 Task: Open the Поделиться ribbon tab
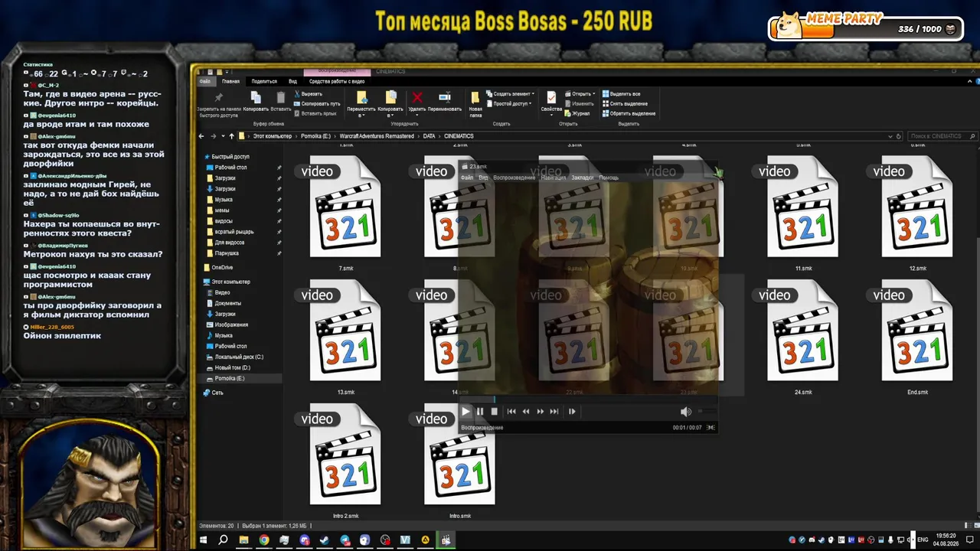(264, 81)
